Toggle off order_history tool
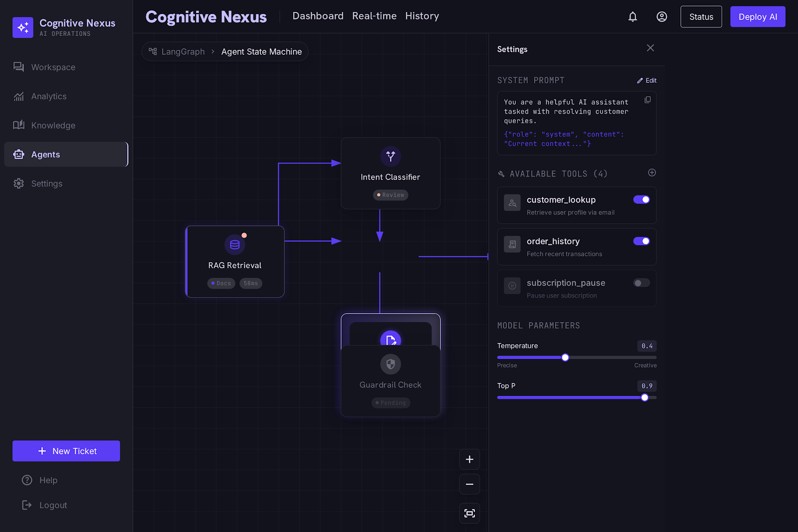798x532 pixels. point(641,241)
